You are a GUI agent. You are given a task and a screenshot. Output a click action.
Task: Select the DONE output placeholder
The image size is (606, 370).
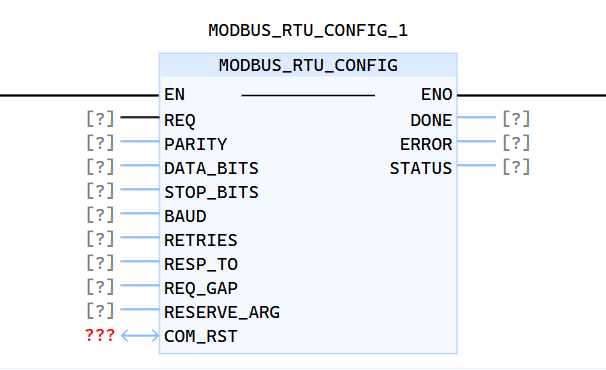(x=516, y=119)
